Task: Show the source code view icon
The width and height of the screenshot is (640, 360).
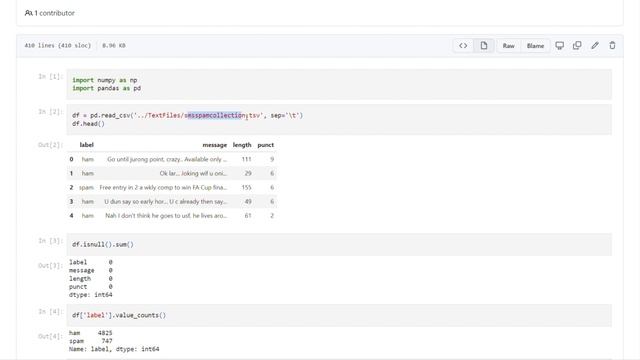Action: [x=463, y=46]
